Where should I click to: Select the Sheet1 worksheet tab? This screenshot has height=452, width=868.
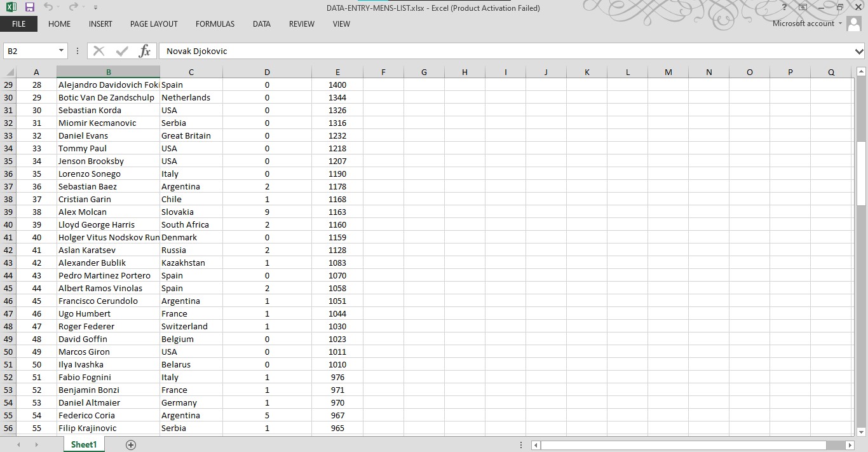[x=84, y=445]
